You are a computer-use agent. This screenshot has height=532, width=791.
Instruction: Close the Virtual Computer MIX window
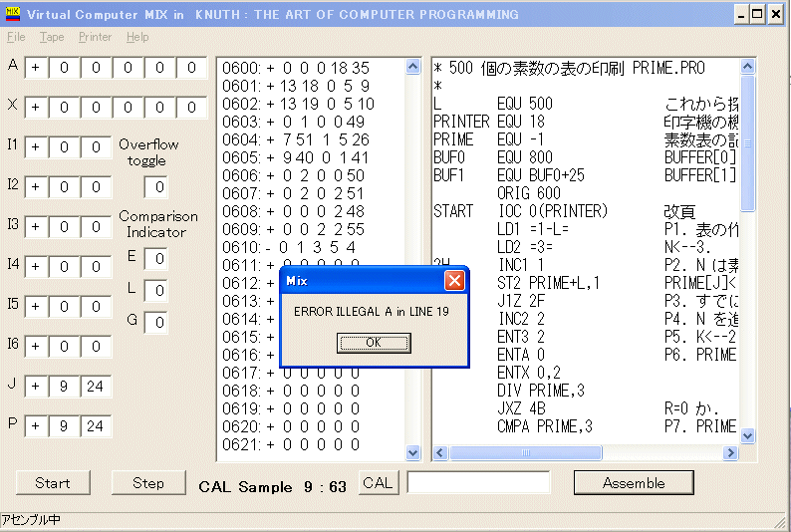[x=775, y=14]
